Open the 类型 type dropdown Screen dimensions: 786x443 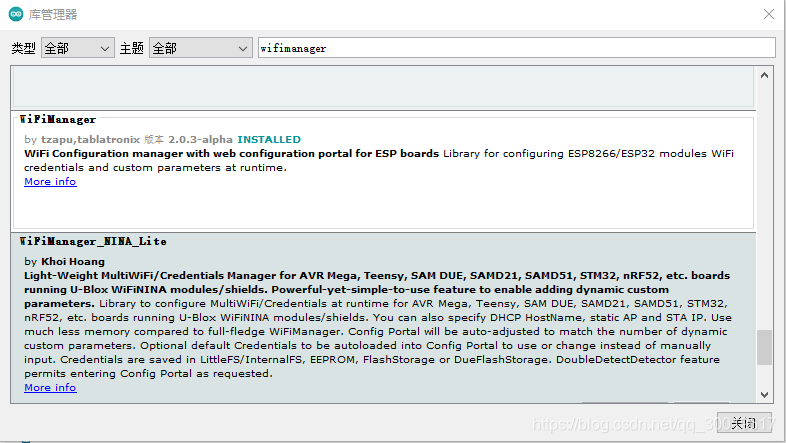coord(78,48)
